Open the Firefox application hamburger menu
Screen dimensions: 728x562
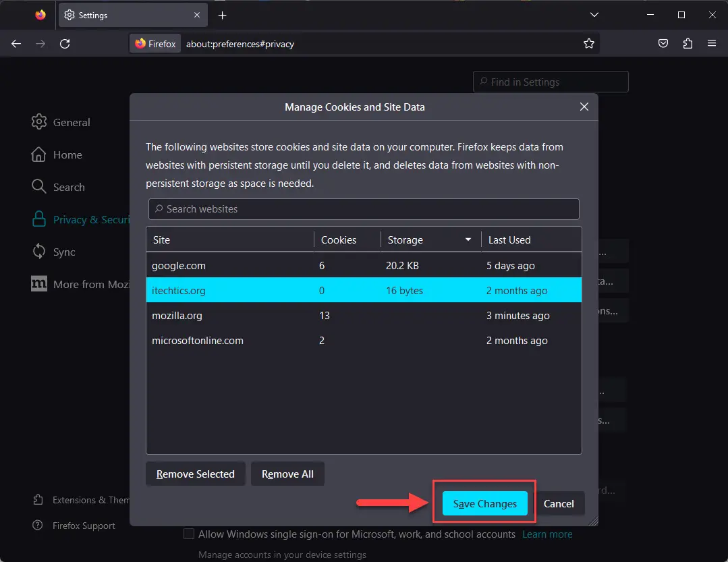click(x=712, y=44)
